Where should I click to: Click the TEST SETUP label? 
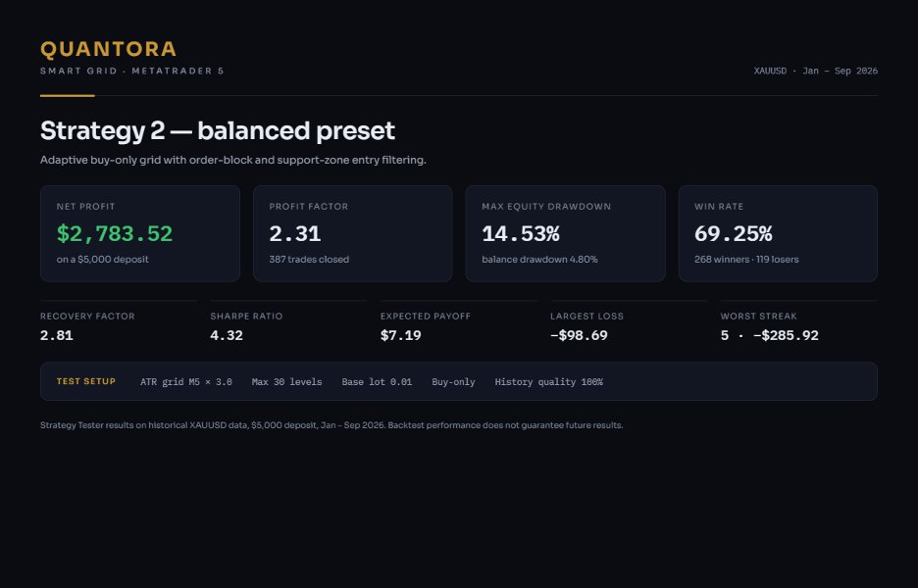(86, 381)
